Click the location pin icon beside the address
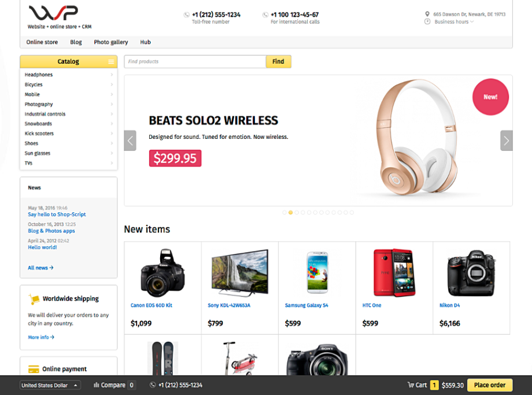The image size is (532, 395). click(x=427, y=14)
